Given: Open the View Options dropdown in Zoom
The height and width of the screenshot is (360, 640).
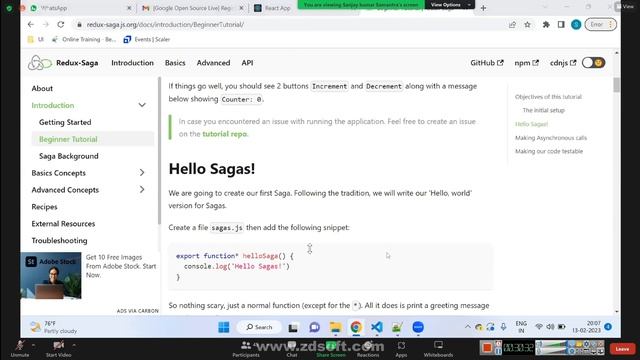Looking at the screenshot, I should pos(449,4).
